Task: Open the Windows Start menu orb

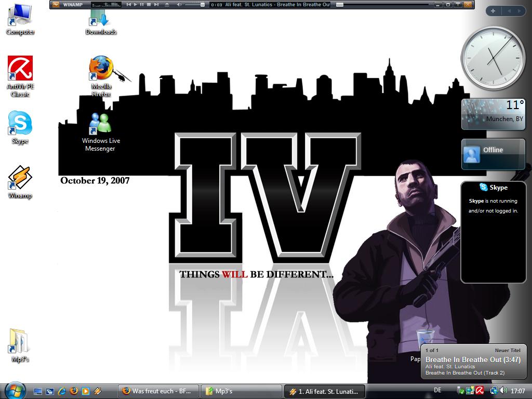Action: pyautogui.click(x=15, y=390)
